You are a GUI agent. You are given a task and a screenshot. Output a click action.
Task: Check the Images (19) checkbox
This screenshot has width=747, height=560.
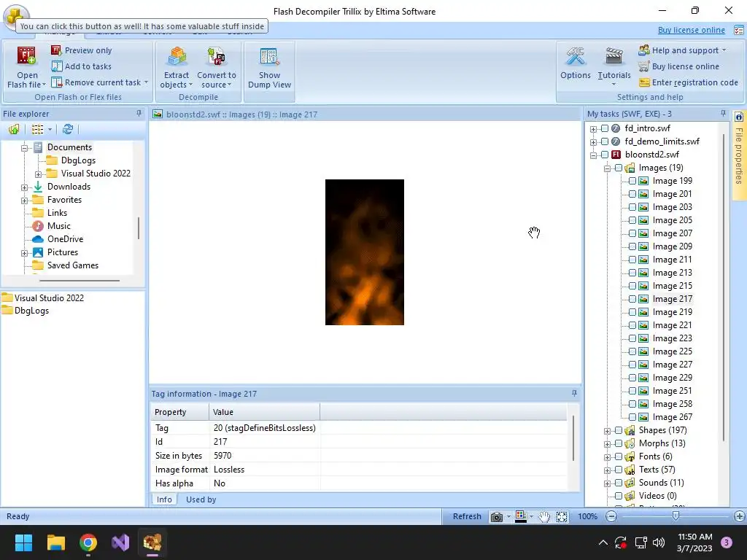pos(619,168)
